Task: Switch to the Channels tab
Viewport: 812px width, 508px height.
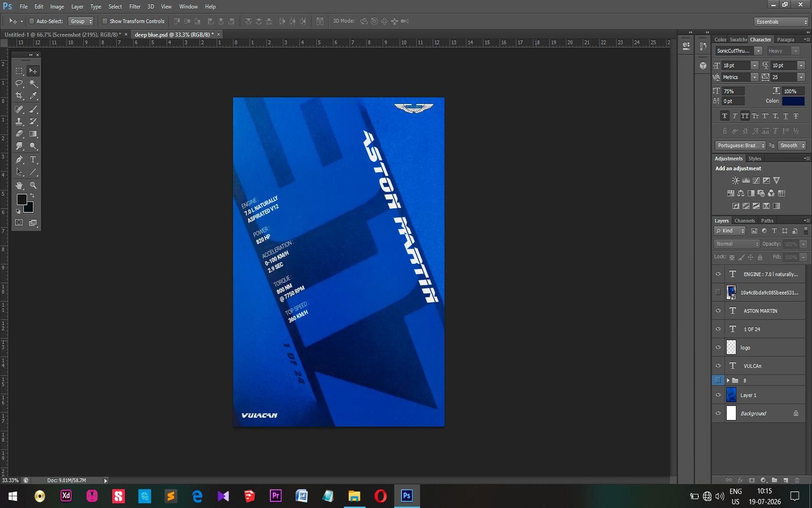Action: tap(745, 220)
